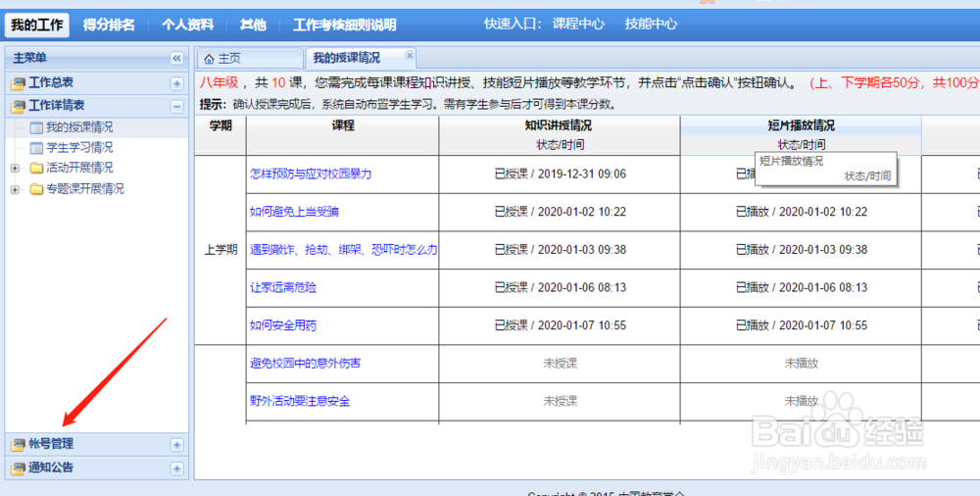Click 工作总表 section header
This screenshot has width=980, height=496.
pyautogui.click(x=97, y=83)
